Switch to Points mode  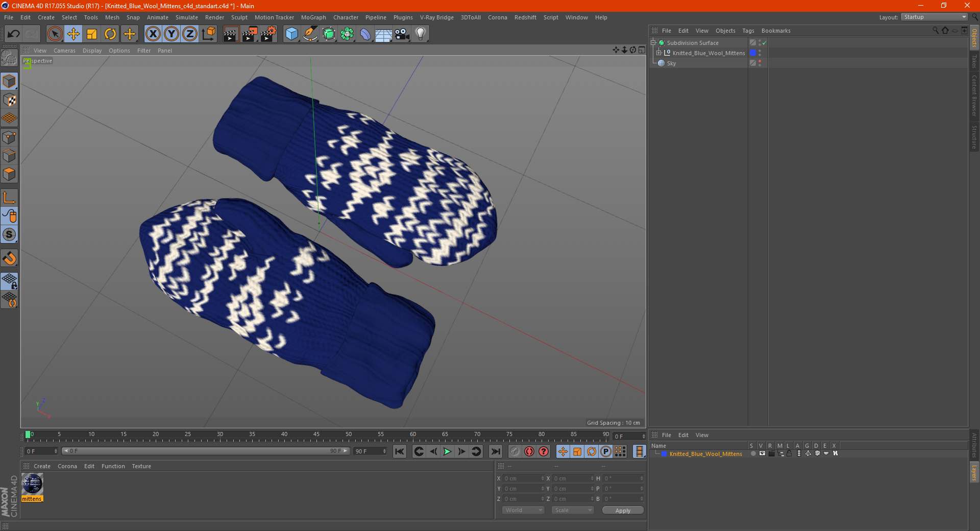(x=9, y=137)
